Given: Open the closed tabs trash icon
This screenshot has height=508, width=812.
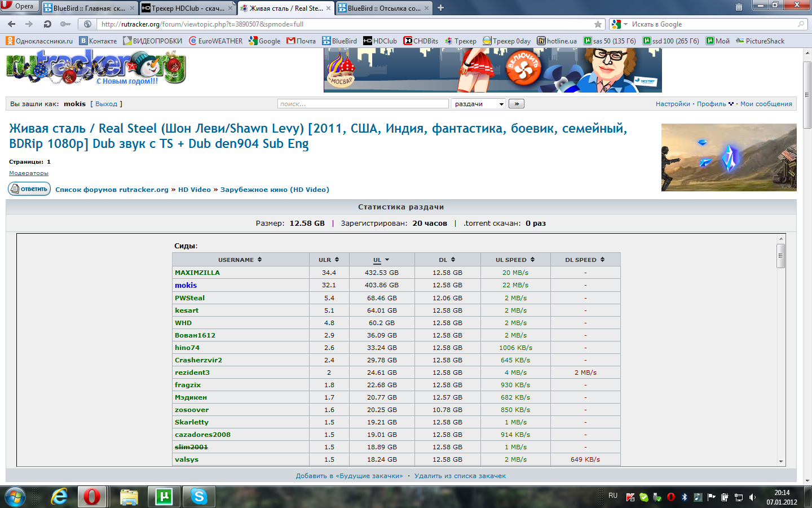Looking at the screenshot, I should 739,7.
